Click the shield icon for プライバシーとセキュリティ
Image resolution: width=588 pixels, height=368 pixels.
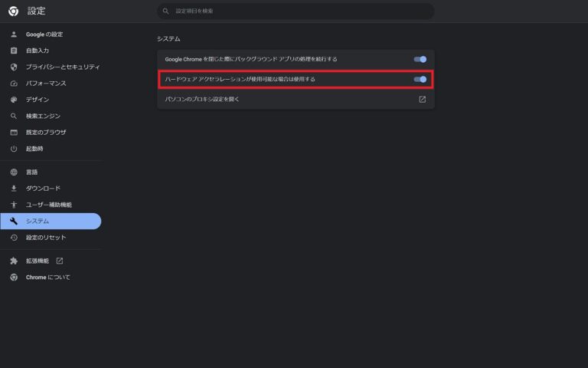tap(14, 67)
